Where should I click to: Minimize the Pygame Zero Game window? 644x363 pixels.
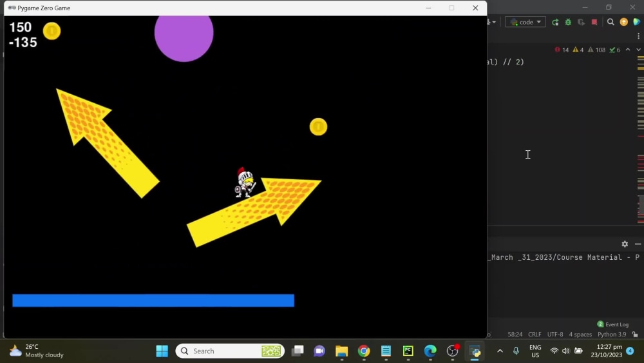click(428, 8)
